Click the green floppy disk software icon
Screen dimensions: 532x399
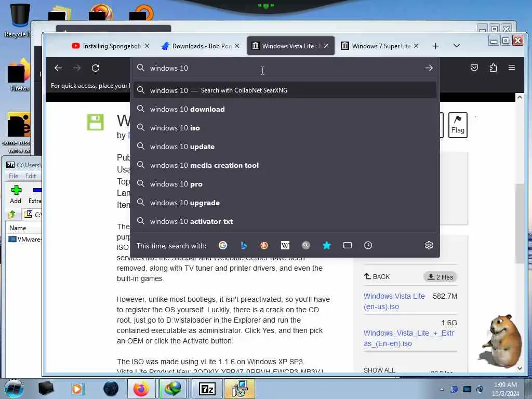click(96, 123)
